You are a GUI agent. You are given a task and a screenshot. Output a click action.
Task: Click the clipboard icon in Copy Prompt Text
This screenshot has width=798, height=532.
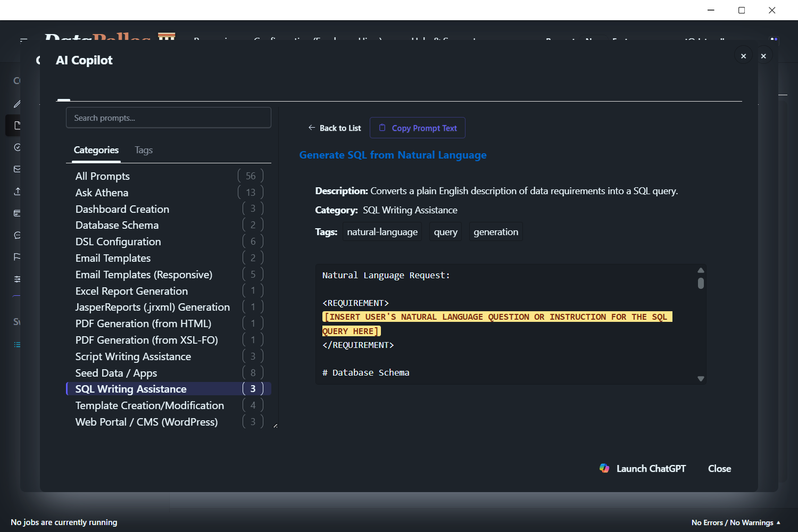[382, 128]
